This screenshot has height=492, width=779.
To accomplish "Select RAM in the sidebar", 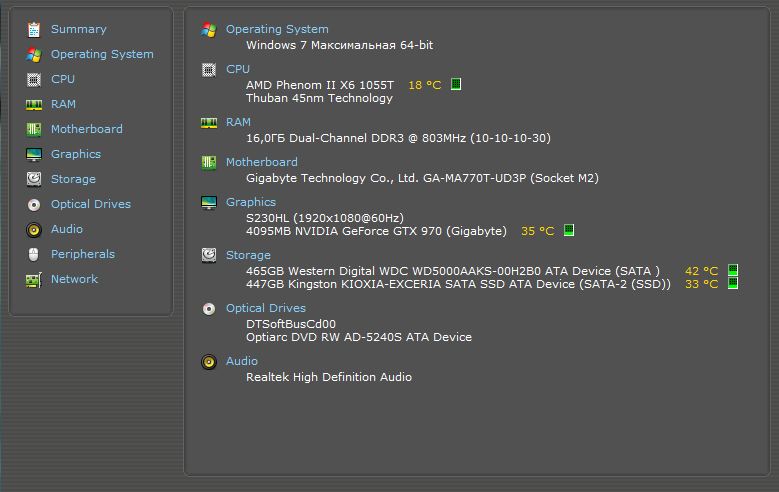I will click(64, 104).
